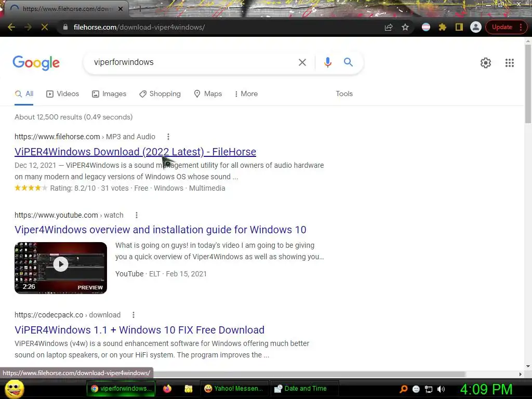532x399 pixels.
Task: Click the 'YouTube · ELT · Feb 15, 2021' text
Action: [x=161, y=274]
